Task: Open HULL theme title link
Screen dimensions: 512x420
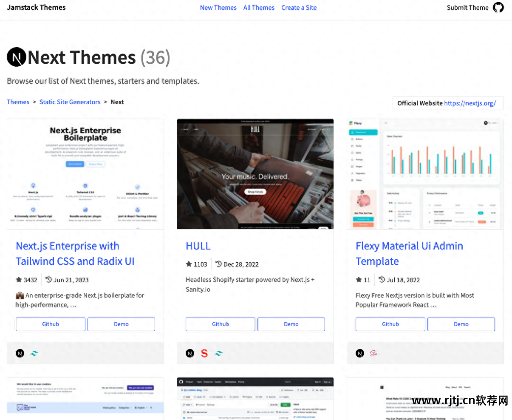Action: point(198,246)
